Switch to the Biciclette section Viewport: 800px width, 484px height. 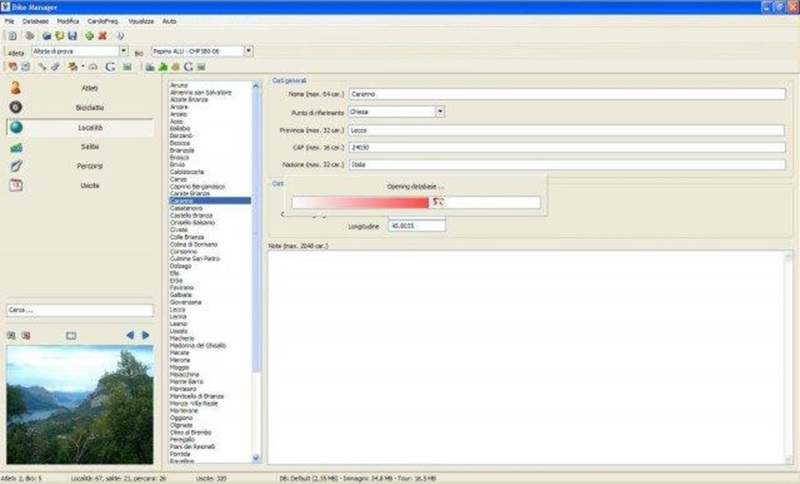80,108
